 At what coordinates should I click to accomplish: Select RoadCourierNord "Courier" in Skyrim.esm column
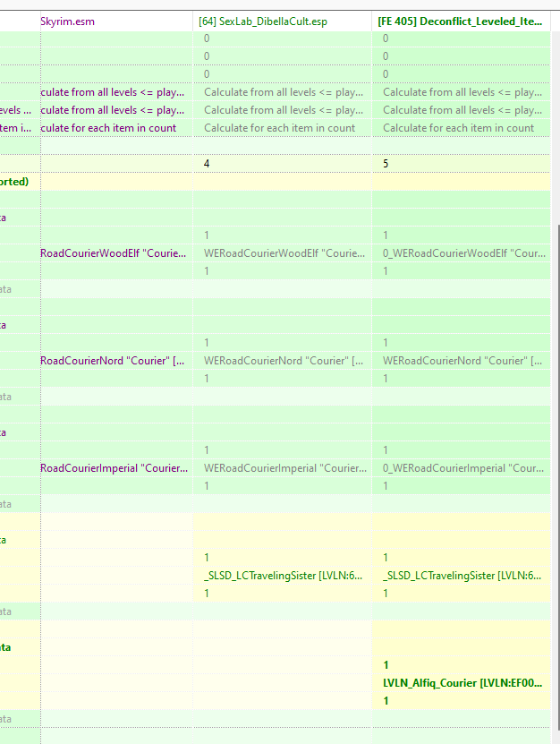pyautogui.click(x=116, y=361)
